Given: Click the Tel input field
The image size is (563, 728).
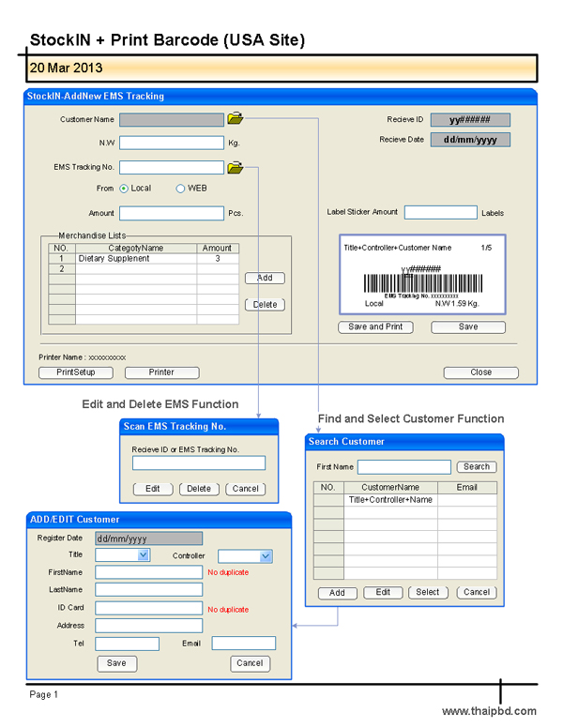Looking at the screenshot, I should tap(128, 644).
